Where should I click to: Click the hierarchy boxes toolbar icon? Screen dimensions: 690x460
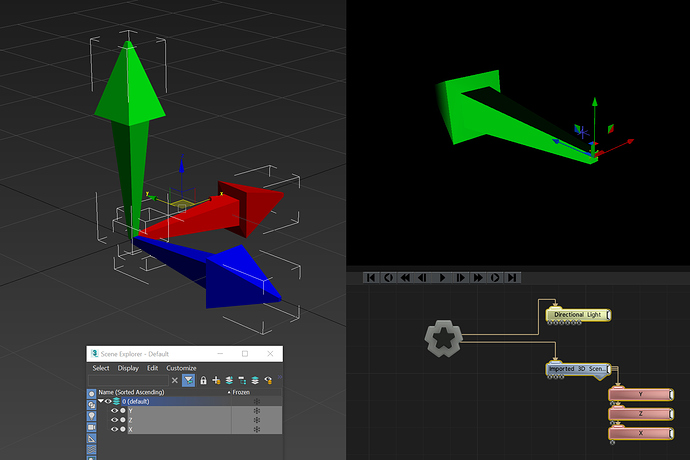[242, 380]
